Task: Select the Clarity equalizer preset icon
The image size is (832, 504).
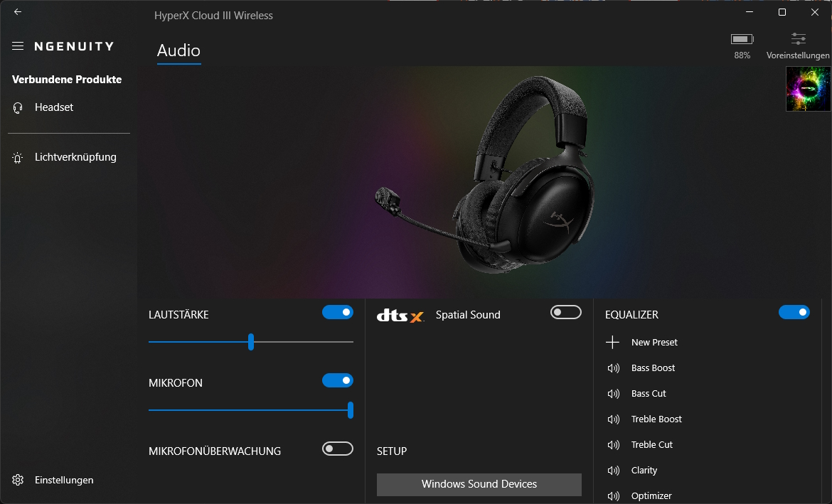Action: pyautogui.click(x=612, y=471)
